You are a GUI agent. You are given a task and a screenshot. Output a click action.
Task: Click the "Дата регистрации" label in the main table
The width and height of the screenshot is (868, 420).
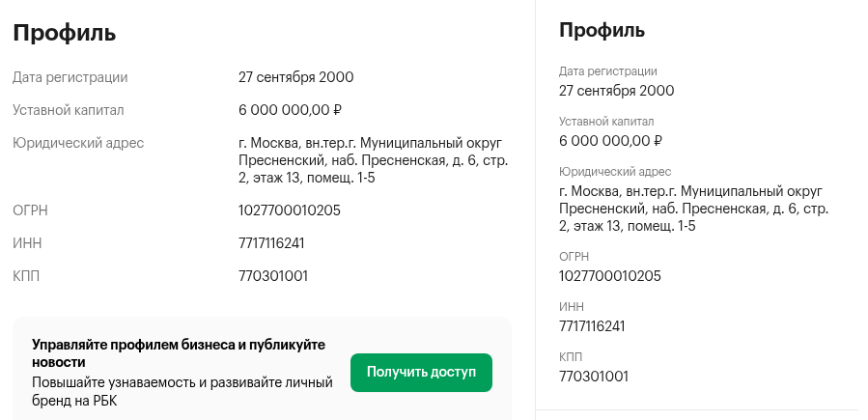[x=70, y=77]
